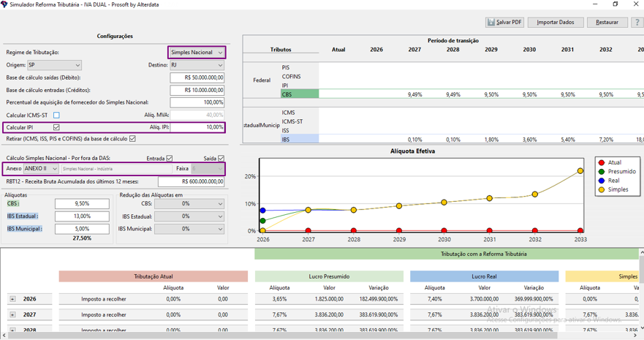Open help with the question mark button
Screen dimensions: 644x340
pyautogui.click(x=636, y=23)
